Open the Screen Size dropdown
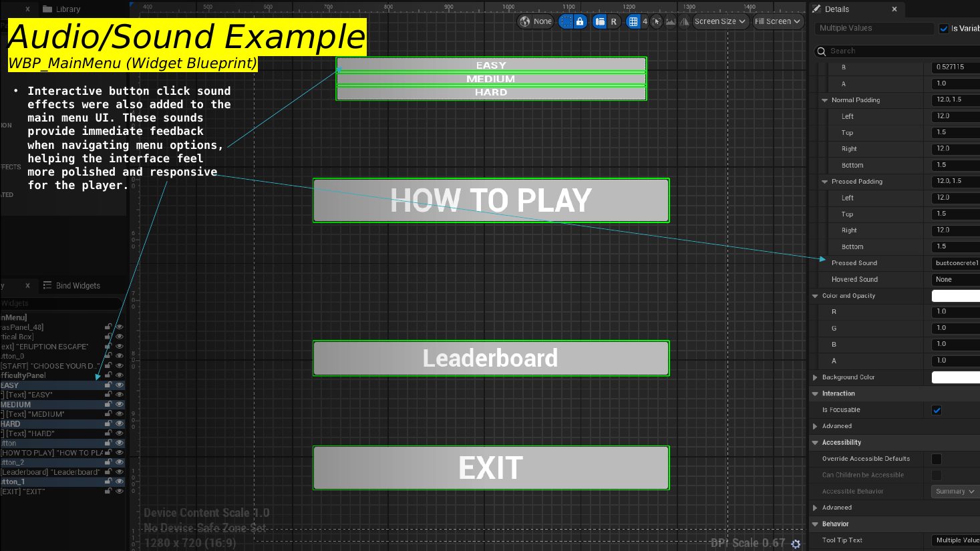 click(720, 21)
